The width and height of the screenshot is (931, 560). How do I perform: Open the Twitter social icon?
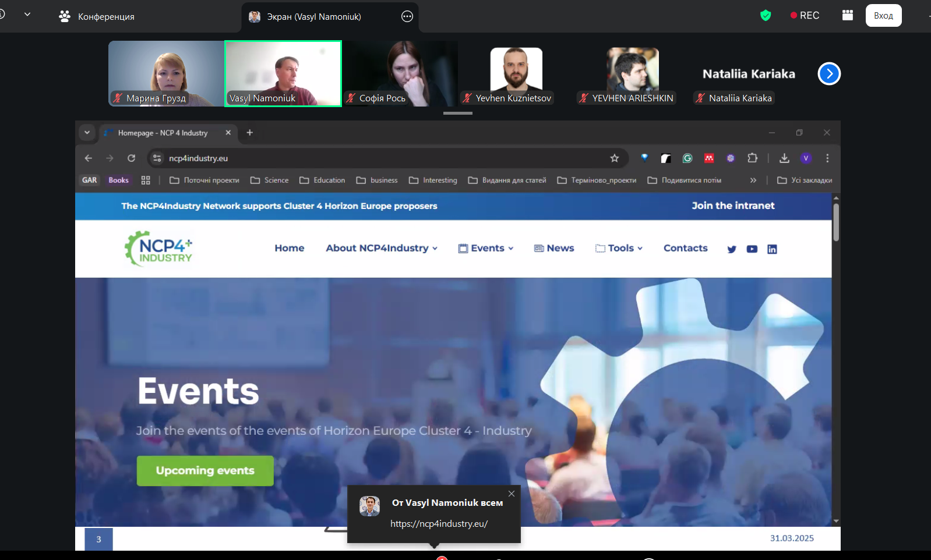click(x=732, y=249)
